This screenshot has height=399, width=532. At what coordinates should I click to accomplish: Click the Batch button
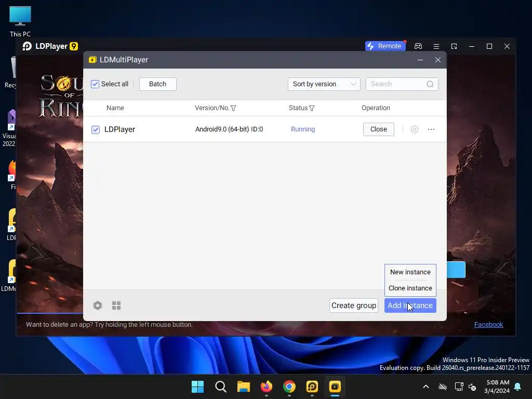tap(158, 84)
